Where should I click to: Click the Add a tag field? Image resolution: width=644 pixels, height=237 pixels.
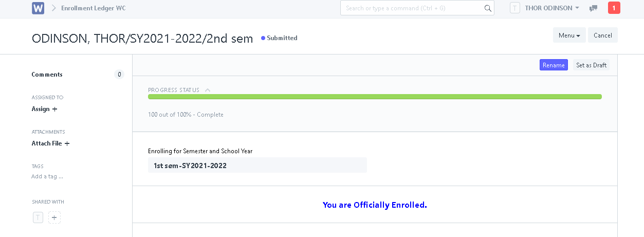[x=47, y=176]
